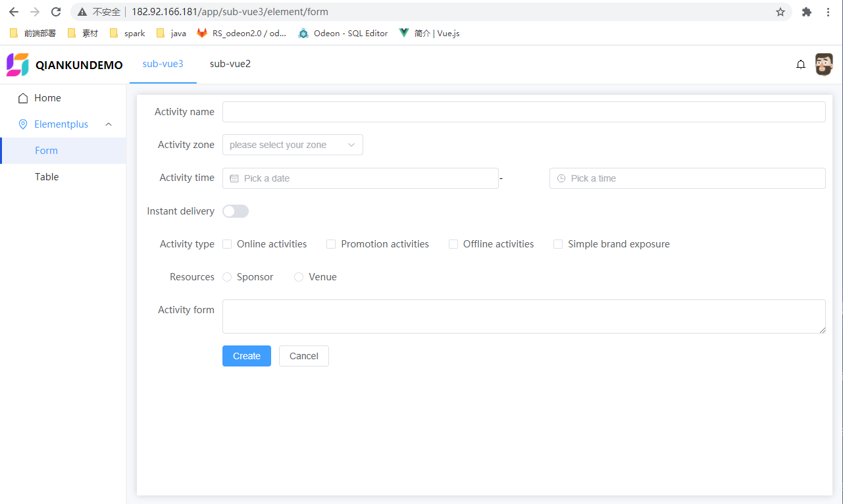Open the Form menu item
Image resolution: width=843 pixels, height=504 pixels.
63,151
